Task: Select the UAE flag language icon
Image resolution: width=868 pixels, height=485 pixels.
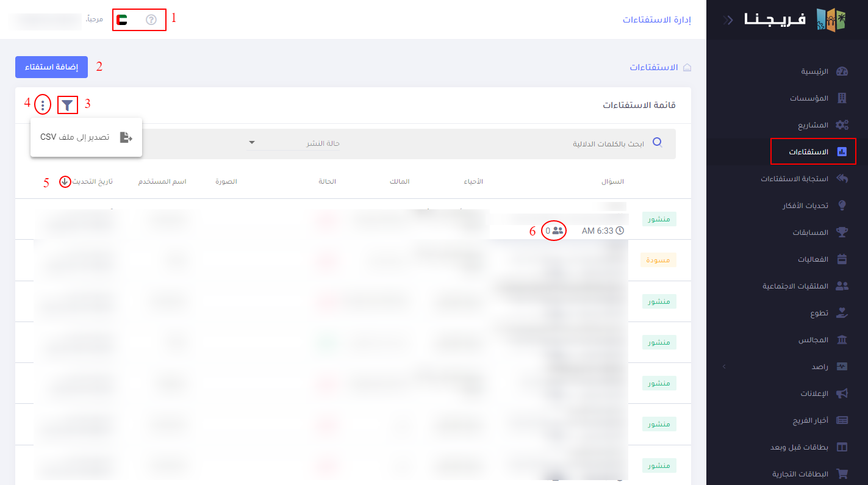Action: tap(122, 20)
